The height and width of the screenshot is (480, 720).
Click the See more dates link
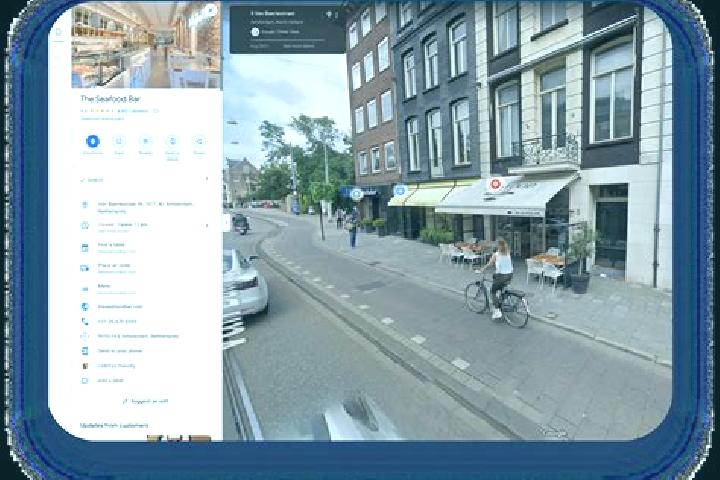(x=299, y=46)
